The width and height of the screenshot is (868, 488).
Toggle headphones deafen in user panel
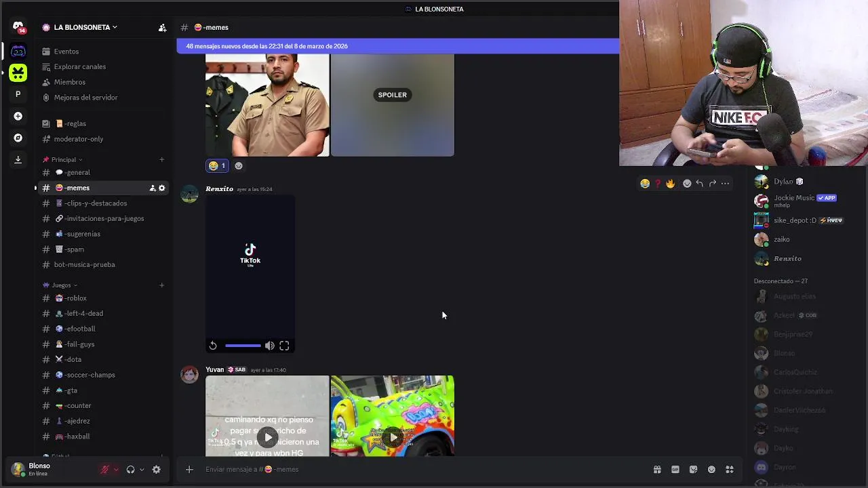click(130, 469)
